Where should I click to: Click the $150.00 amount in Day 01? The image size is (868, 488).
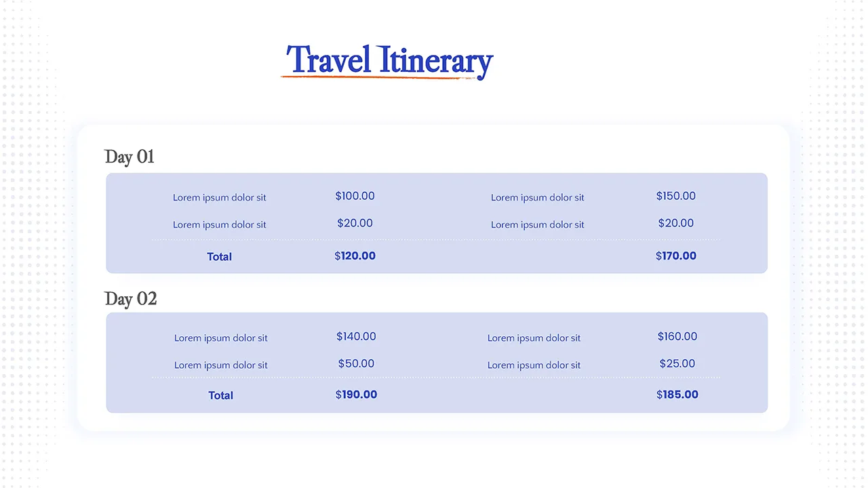click(x=675, y=196)
